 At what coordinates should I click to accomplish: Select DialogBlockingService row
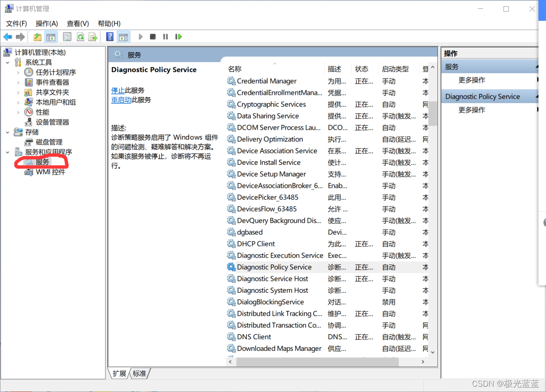pos(327,302)
